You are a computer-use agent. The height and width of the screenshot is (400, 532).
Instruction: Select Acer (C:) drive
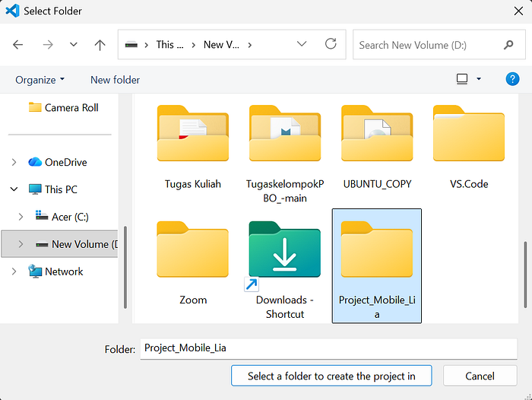[x=62, y=216]
